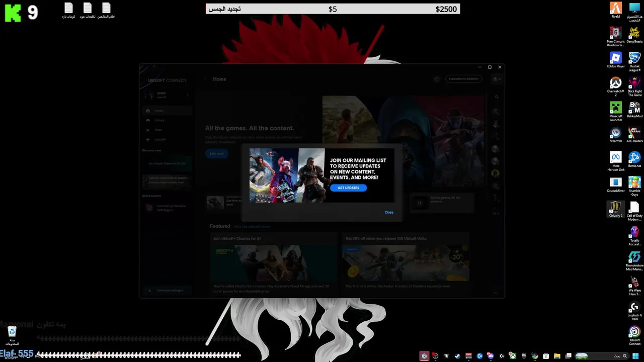Open Overwatch 2 desktop shortcut
The width and height of the screenshot is (644, 362).
pos(616,86)
